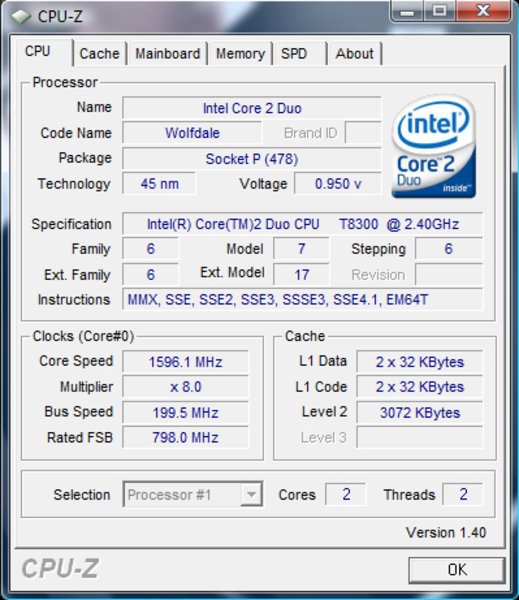The width and height of the screenshot is (519, 600).
Task: Maximize the CPU-Z window
Action: click(439, 11)
